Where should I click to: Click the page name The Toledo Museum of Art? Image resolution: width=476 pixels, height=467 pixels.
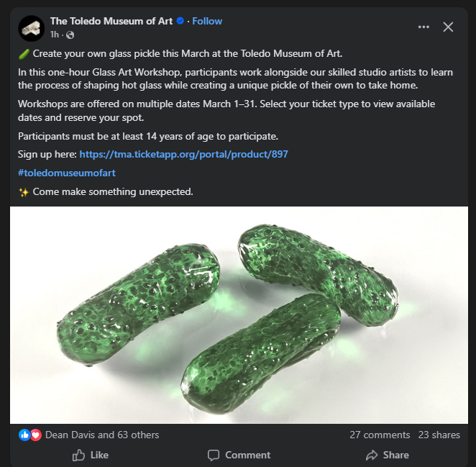(111, 21)
